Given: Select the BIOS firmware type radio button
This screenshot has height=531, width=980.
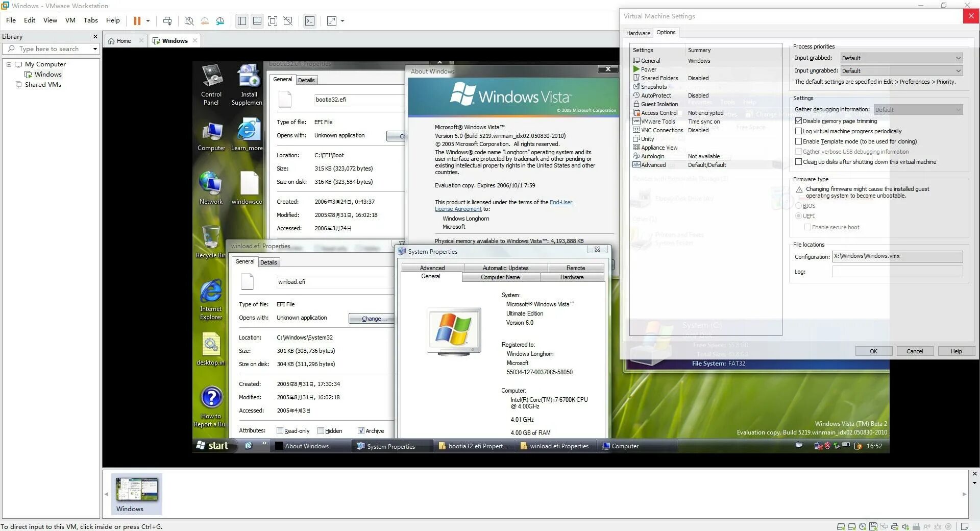Looking at the screenshot, I should point(799,206).
